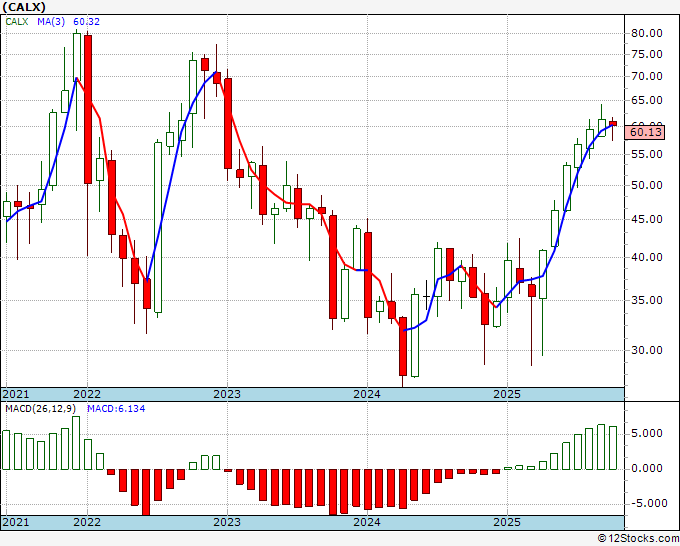Click the 60.32 moving average value
This screenshot has height=546, width=680.
coord(86,21)
